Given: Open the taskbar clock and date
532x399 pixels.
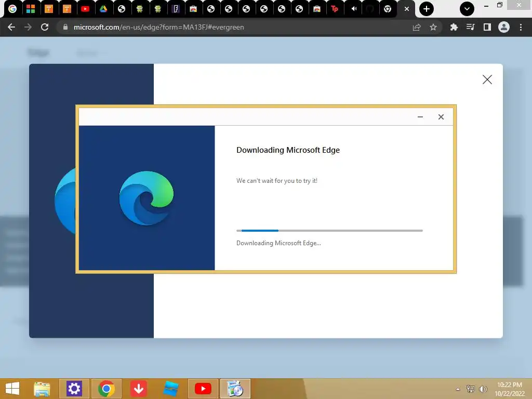Looking at the screenshot, I should tap(510, 389).
